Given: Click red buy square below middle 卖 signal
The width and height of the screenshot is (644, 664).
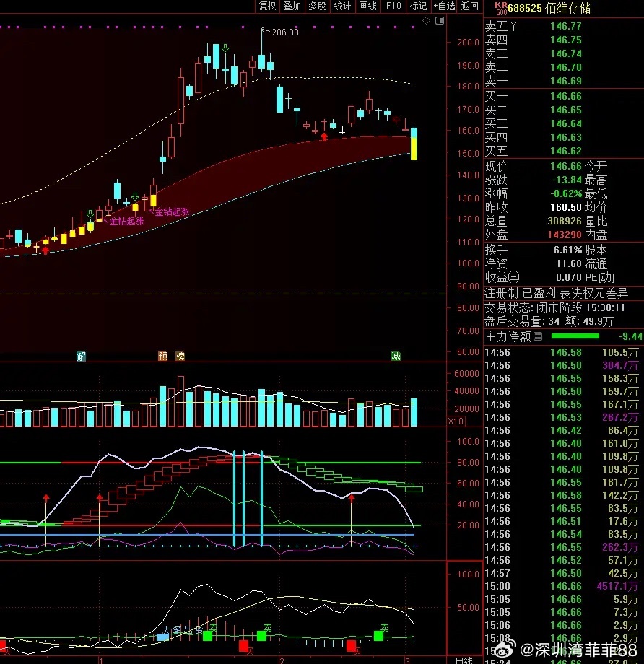Looking at the screenshot, I should tap(243, 646).
